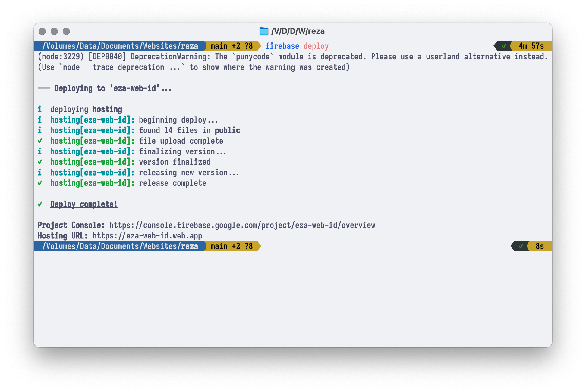
Task: Click the 'Project Console:' label
Action: (71, 225)
